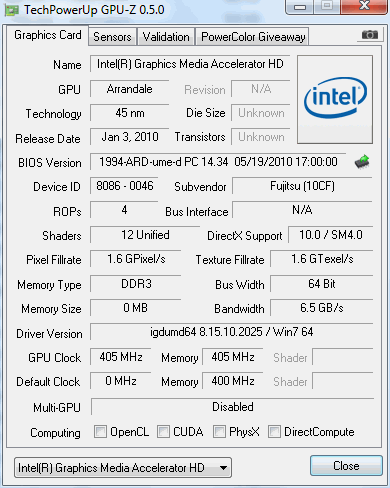Click the Driver Version field

tap(232, 332)
